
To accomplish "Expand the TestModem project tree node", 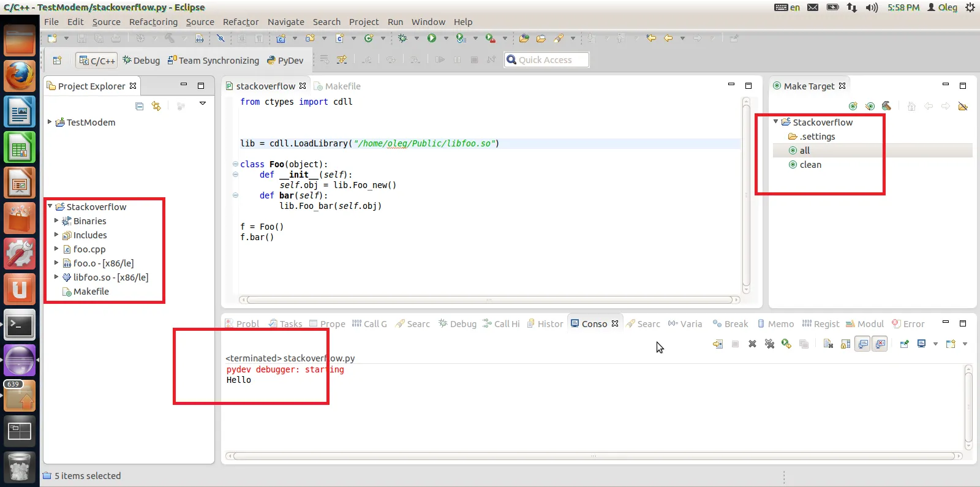I will point(50,122).
